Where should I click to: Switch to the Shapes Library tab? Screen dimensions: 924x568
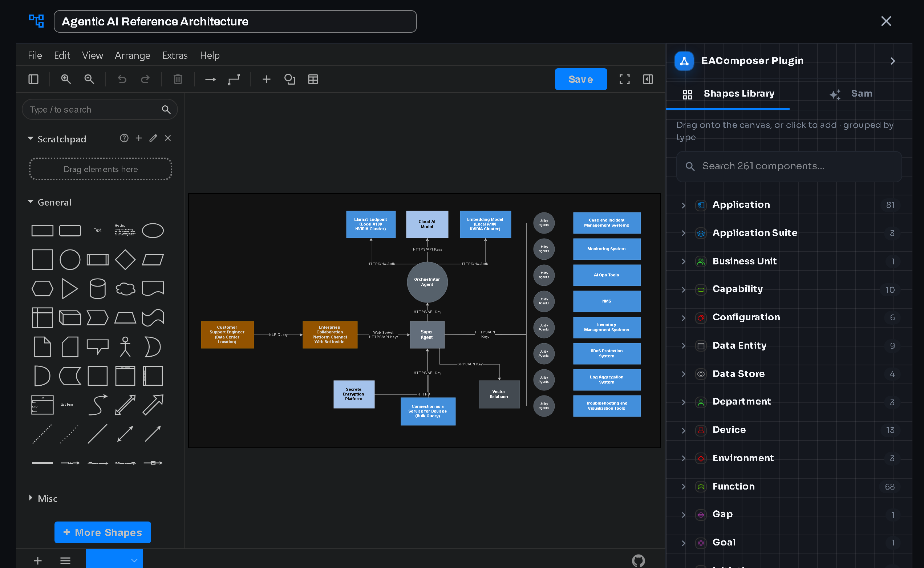[728, 94]
